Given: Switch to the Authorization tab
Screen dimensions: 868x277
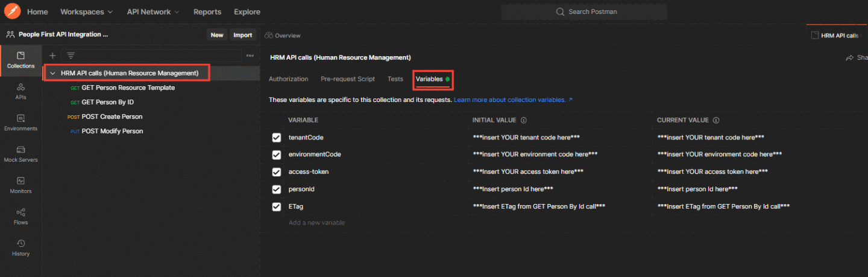Looking at the screenshot, I should click(288, 79).
